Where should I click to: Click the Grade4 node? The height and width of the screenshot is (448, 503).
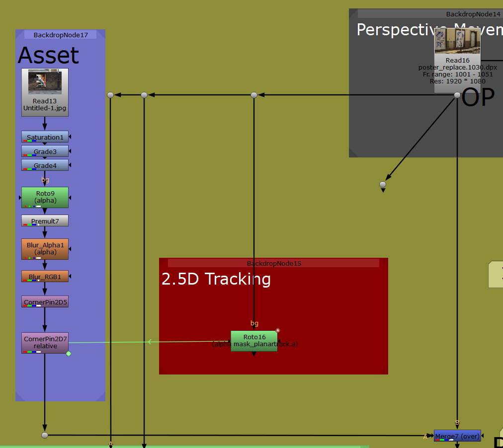click(x=45, y=165)
